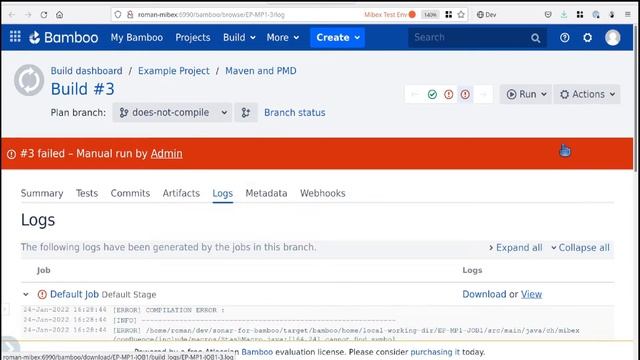This screenshot has width=640, height=360.
Task: Expand all job logs
Action: 516,248
